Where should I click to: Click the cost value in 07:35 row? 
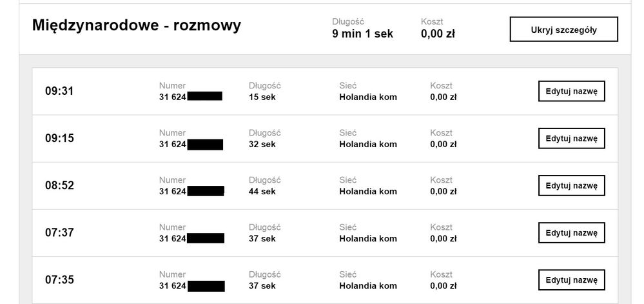click(444, 286)
